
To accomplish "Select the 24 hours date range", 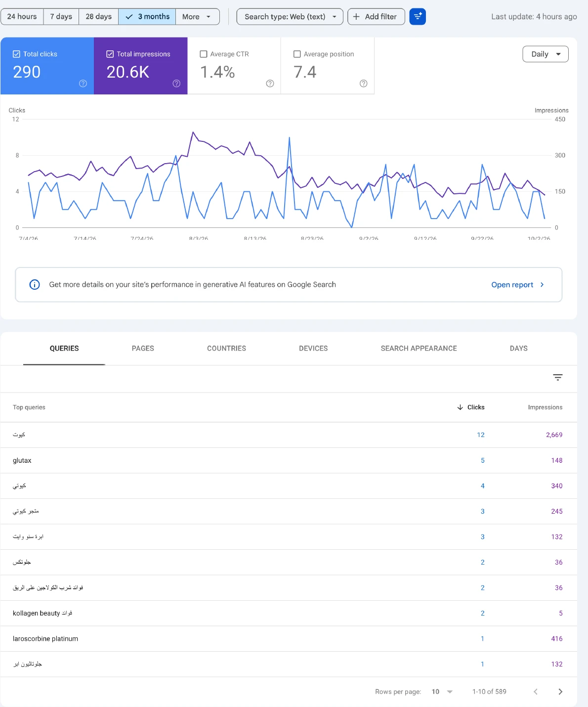I will [22, 17].
